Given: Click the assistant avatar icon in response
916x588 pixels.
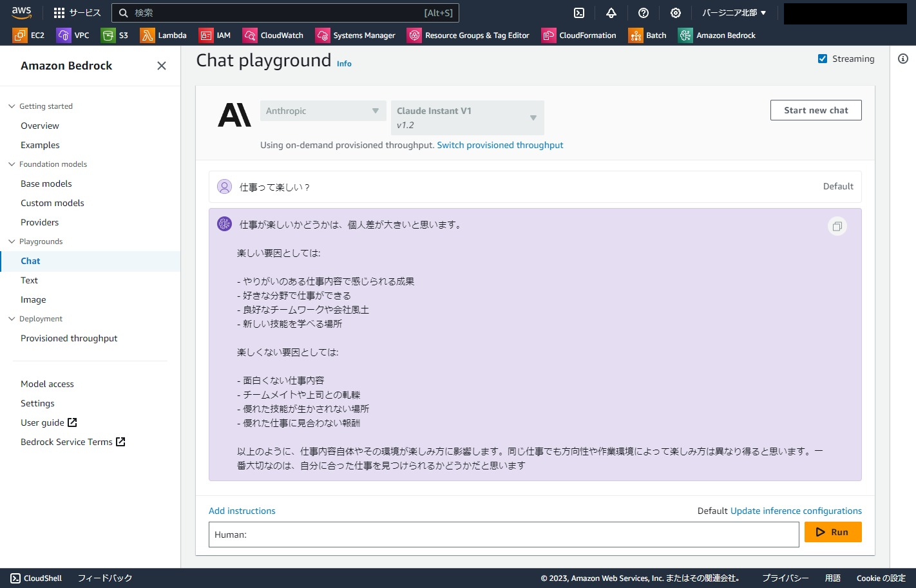Looking at the screenshot, I should (x=224, y=224).
